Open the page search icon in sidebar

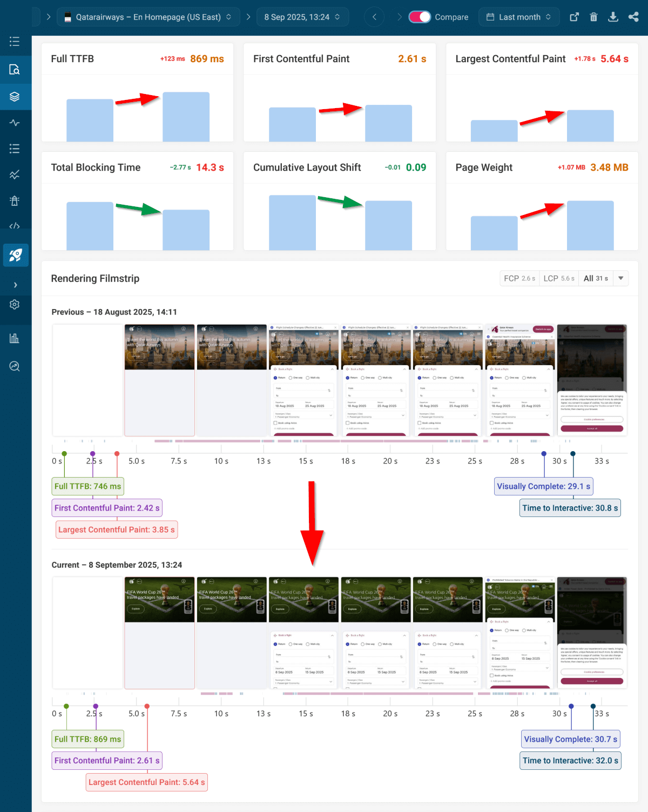point(15,69)
